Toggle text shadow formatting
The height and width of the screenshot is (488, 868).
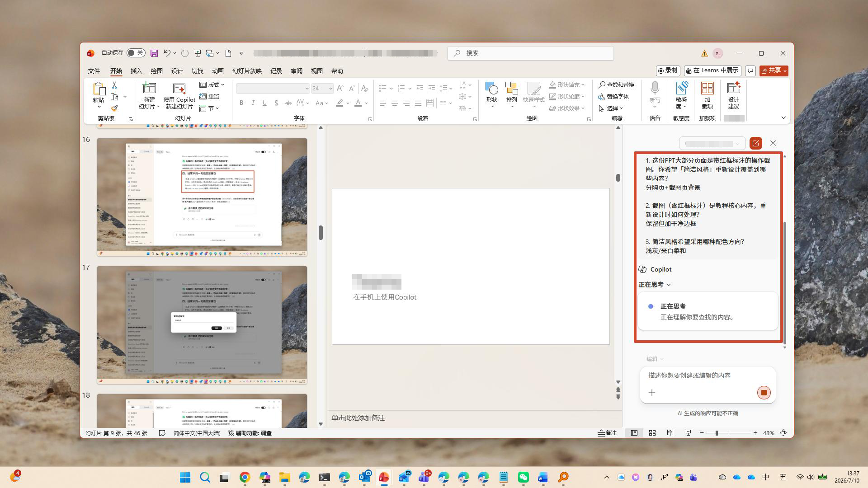276,103
